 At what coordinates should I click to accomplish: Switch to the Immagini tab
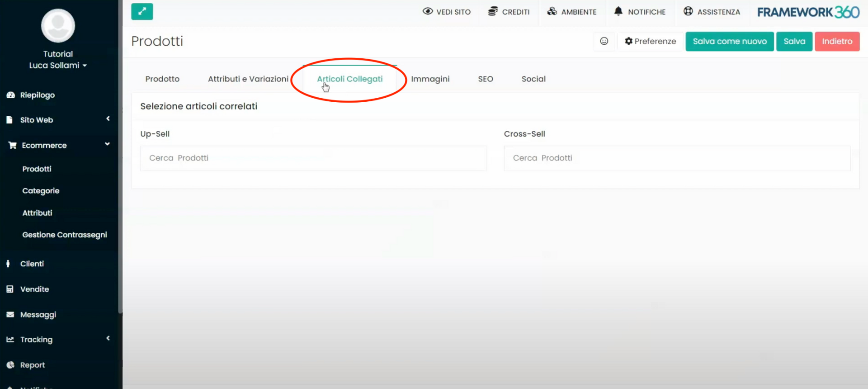pos(430,79)
